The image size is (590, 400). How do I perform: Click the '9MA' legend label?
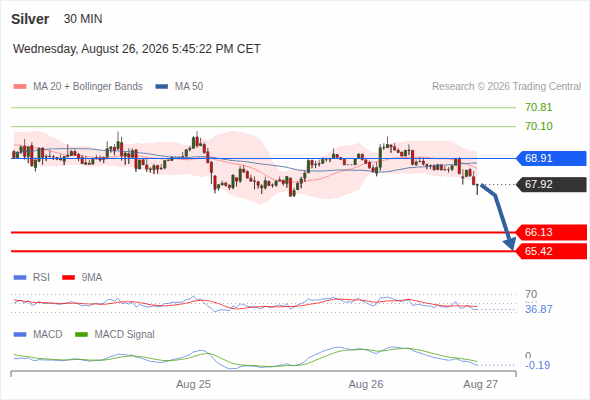[92, 278]
